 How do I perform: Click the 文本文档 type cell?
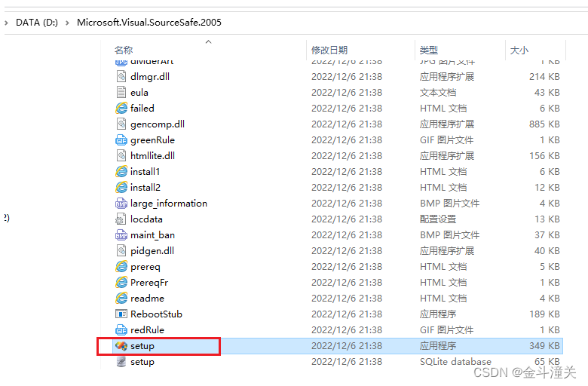[x=438, y=92]
